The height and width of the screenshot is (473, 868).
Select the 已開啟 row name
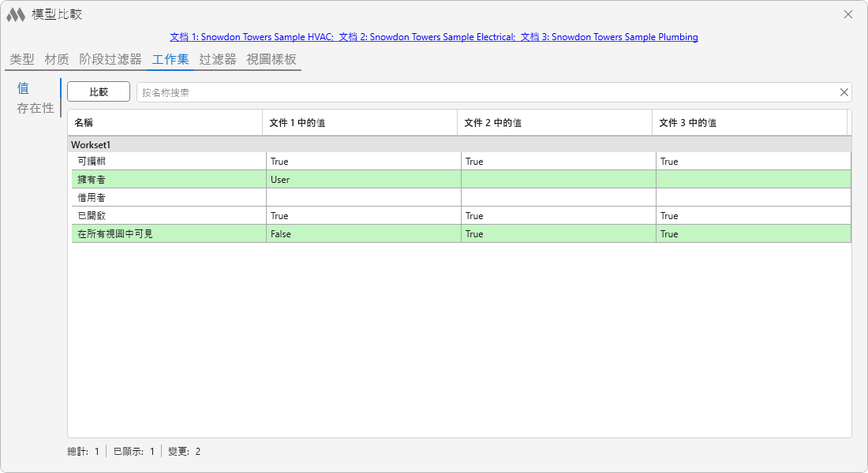[x=92, y=216]
